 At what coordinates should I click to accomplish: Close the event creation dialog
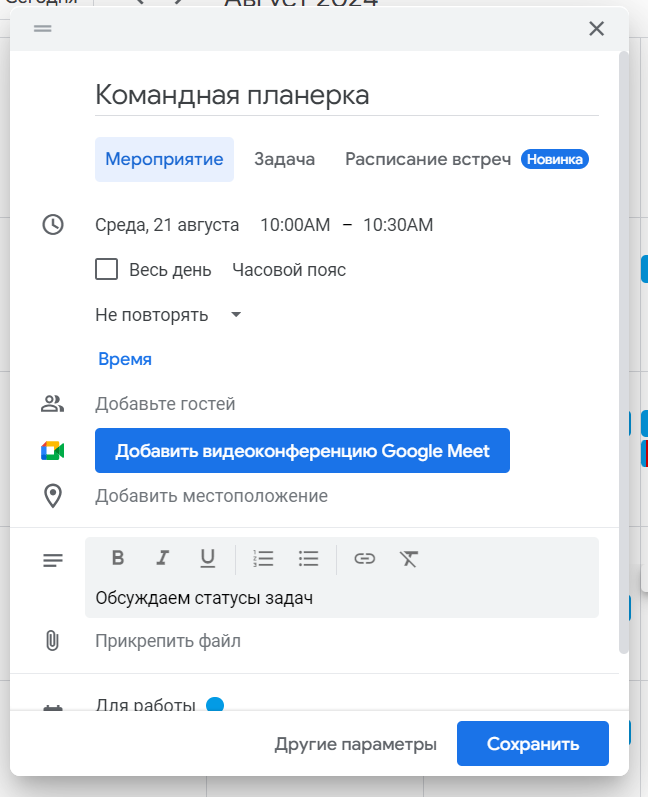(x=597, y=29)
